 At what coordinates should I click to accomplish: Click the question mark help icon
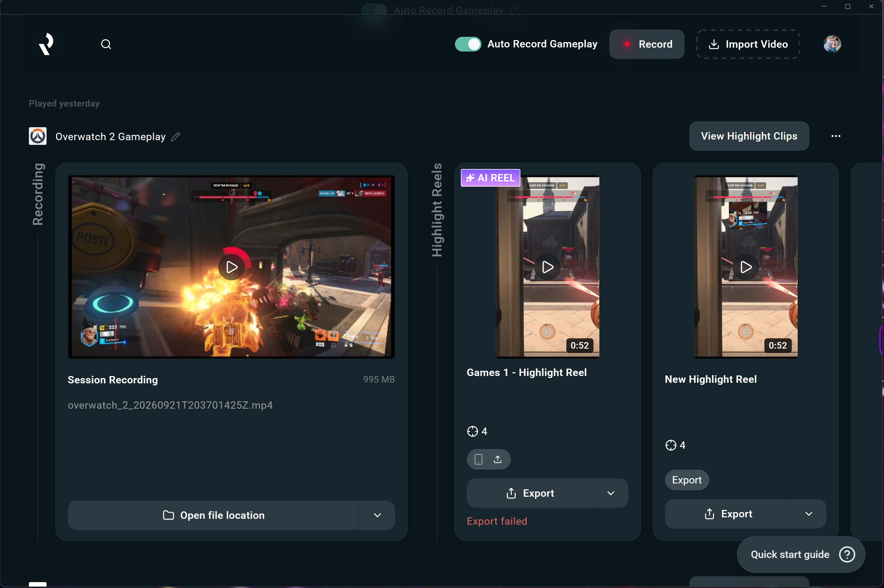point(847,554)
